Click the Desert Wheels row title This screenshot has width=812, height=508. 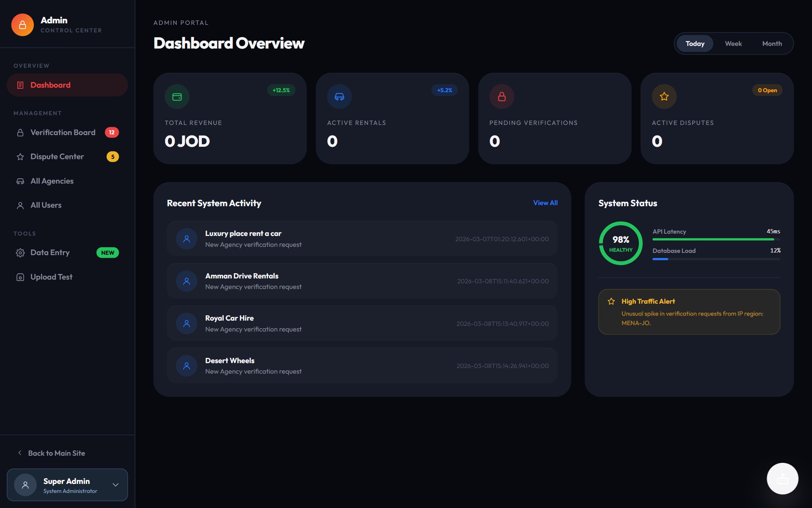(230, 360)
